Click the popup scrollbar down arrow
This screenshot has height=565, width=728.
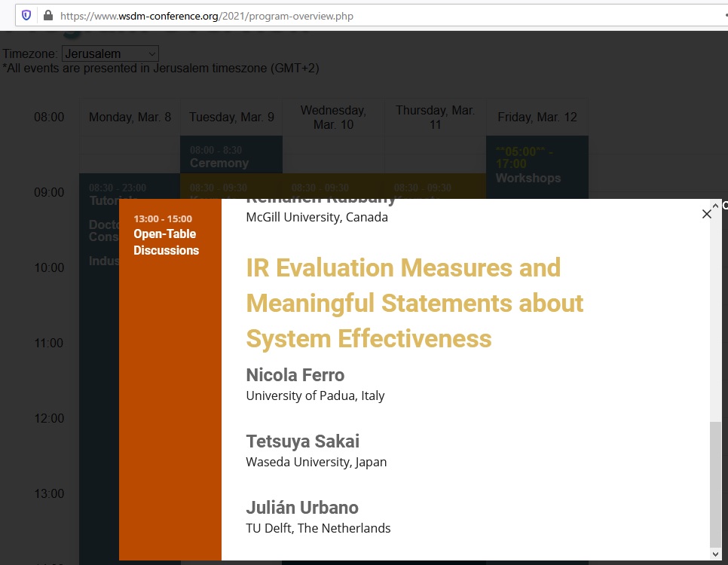pyautogui.click(x=715, y=554)
